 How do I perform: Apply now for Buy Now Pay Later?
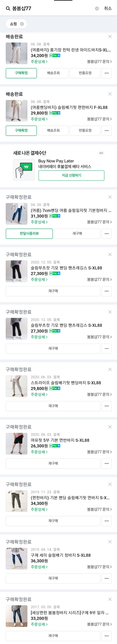(x=71, y=175)
